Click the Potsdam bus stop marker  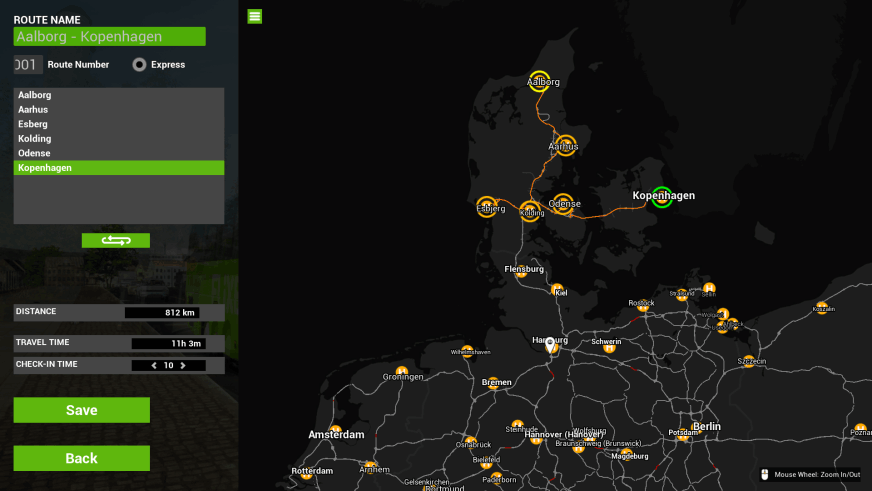point(683,435)
